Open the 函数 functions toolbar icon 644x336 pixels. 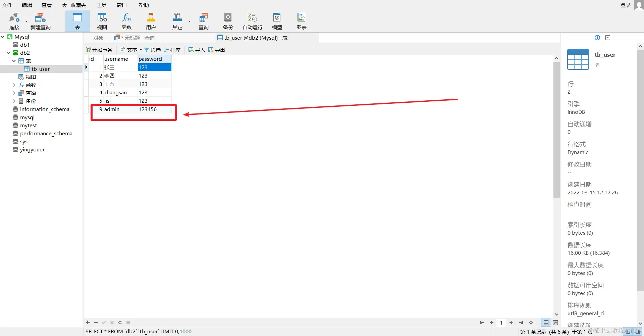tap(126, 21)
